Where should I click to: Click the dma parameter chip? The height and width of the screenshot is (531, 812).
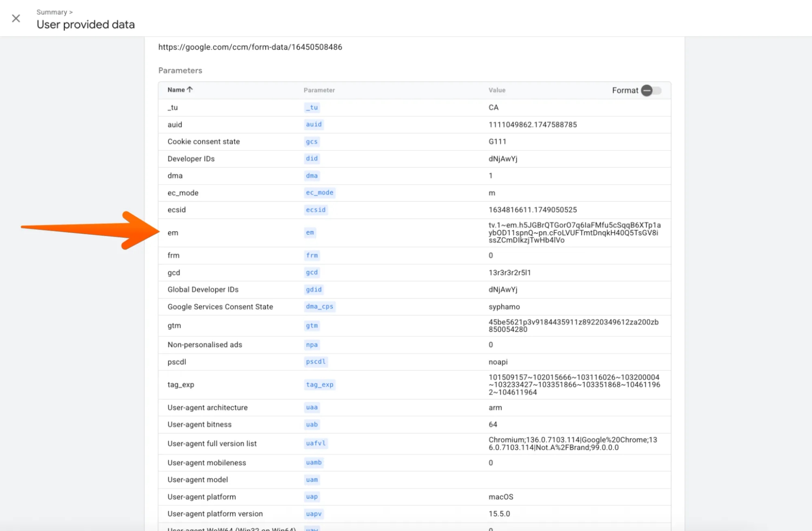[x=312, y=176]
